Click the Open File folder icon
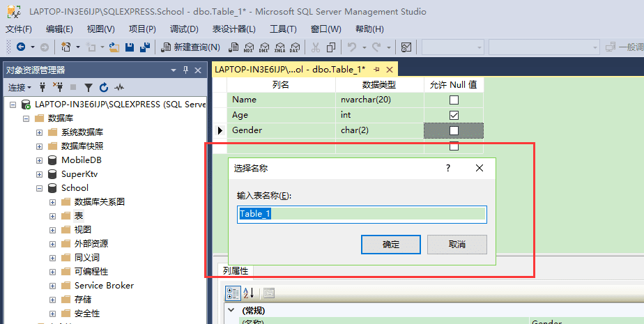The height and width of the screenshot is (324, 644). 114,47
